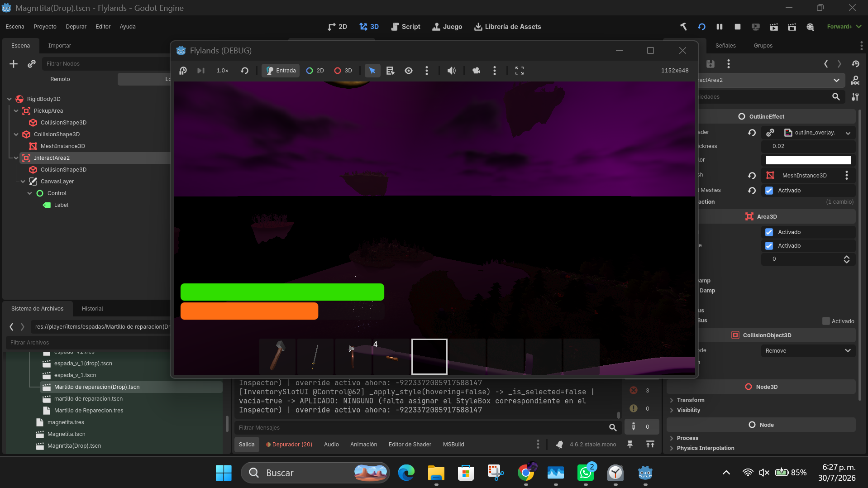The image size is (868, 488).
Task: Open the Inspector object history icon
Action: click(855, 64)
